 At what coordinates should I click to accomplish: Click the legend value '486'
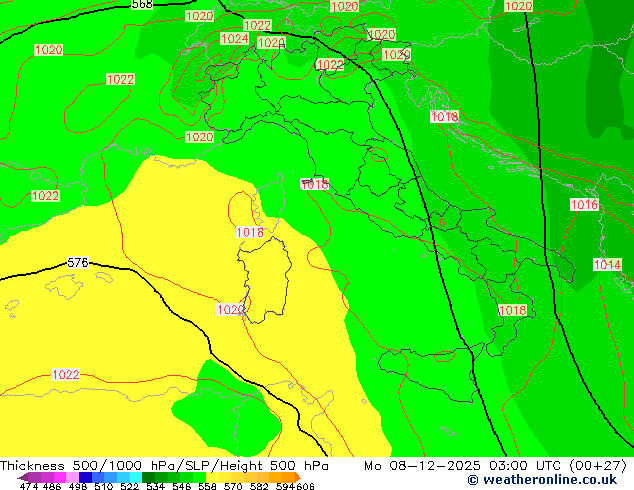[52, 486]
